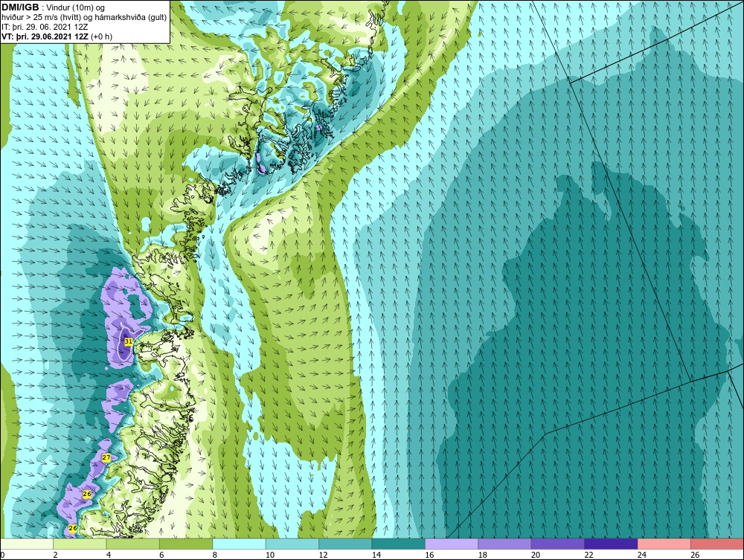
Task: Pick the 4–6 m/s green legend swatch
Action: click(x=133, y=544)
